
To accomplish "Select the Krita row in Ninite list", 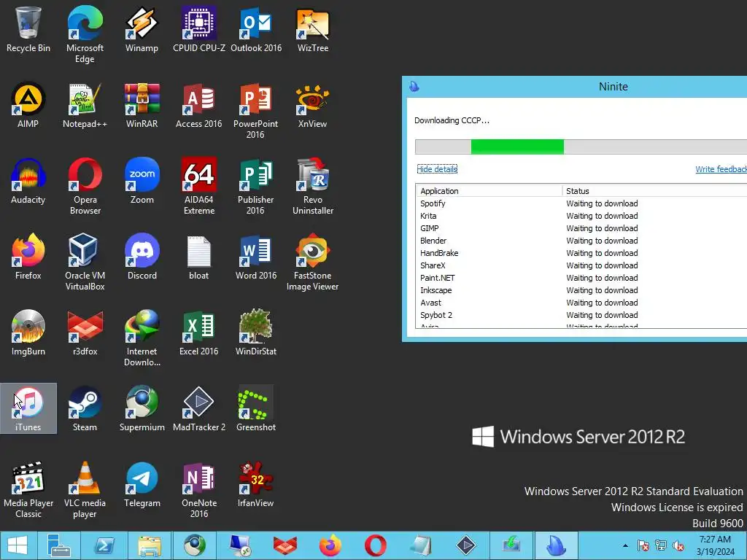I will click(x=581, y=216).
